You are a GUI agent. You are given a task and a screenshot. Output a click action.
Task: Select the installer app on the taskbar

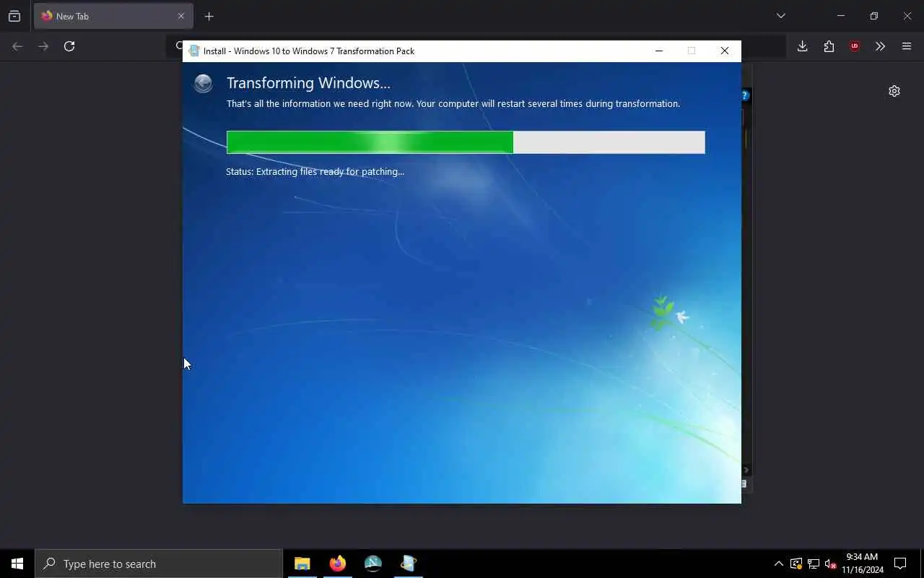coord(408,564)
